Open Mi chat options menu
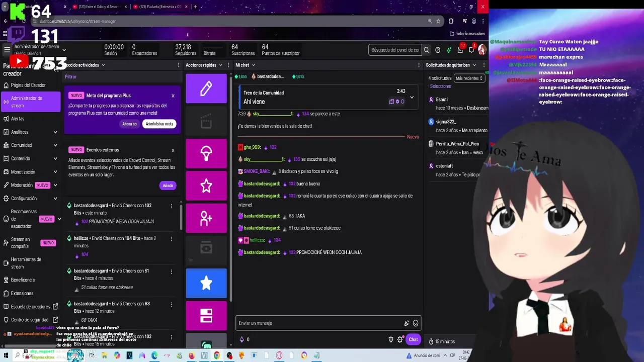Screen dimensions: 644x362 (x=419, y=65)
